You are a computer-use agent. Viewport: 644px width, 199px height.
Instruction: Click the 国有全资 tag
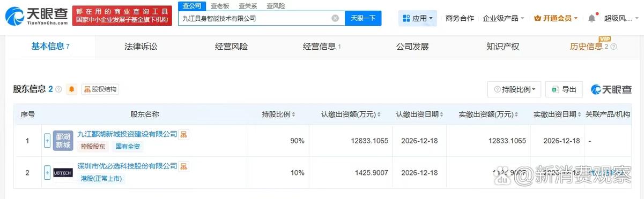pos(128,146)
